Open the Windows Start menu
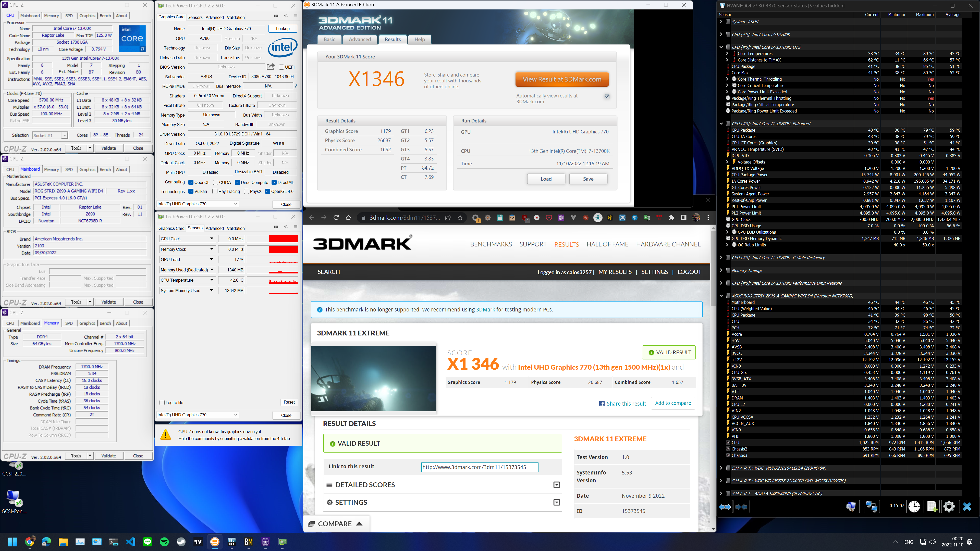The height and width of the screenshot is (551, 980). [13, 542]
